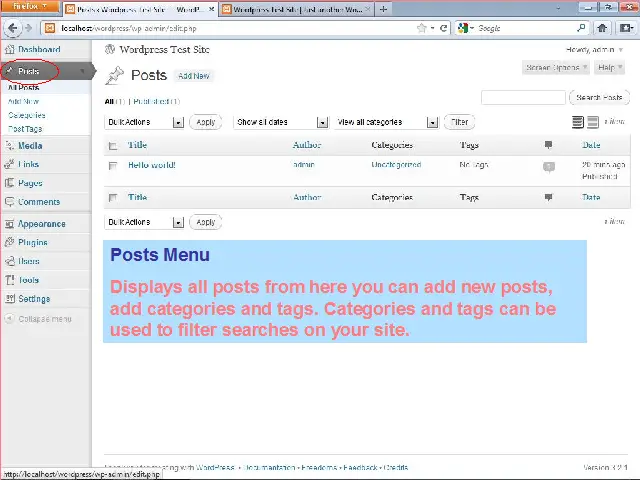
Task: Open the Firefox menu button
Action: (29, 7)
